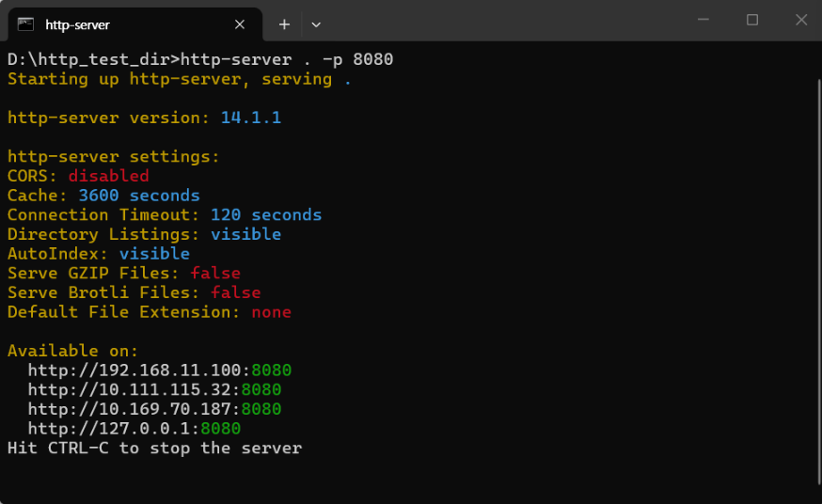The height and width of the screenshot is (504, 822).
Task: Click the Hit CTRL-C to stop line
Action: pyautogui.click(x=154, y=449)
